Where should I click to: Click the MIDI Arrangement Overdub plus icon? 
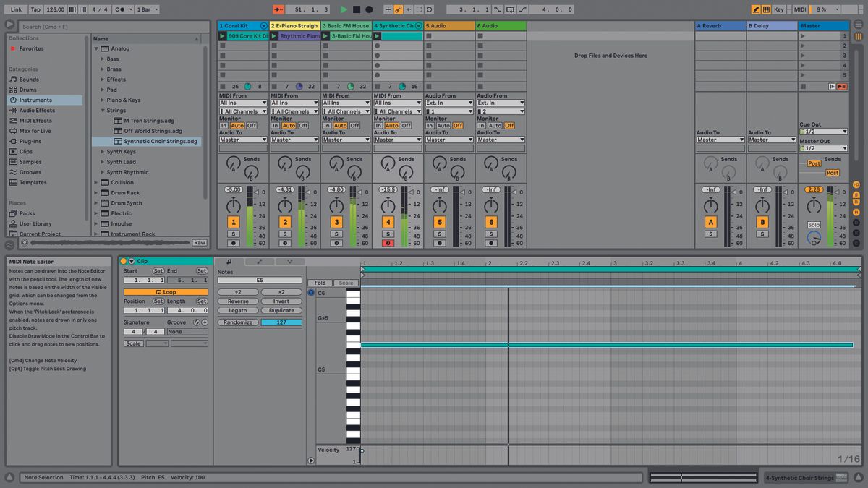coord(388,9)
